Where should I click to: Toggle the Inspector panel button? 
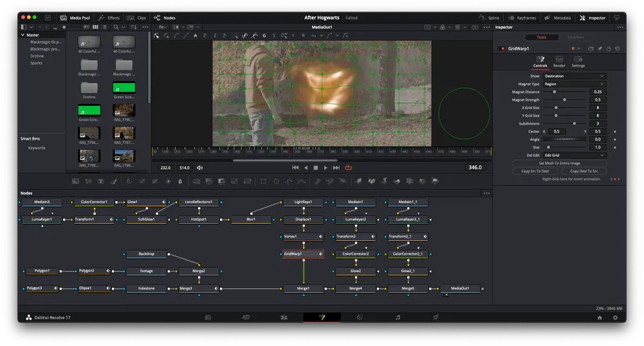click(x=592, y=17)
